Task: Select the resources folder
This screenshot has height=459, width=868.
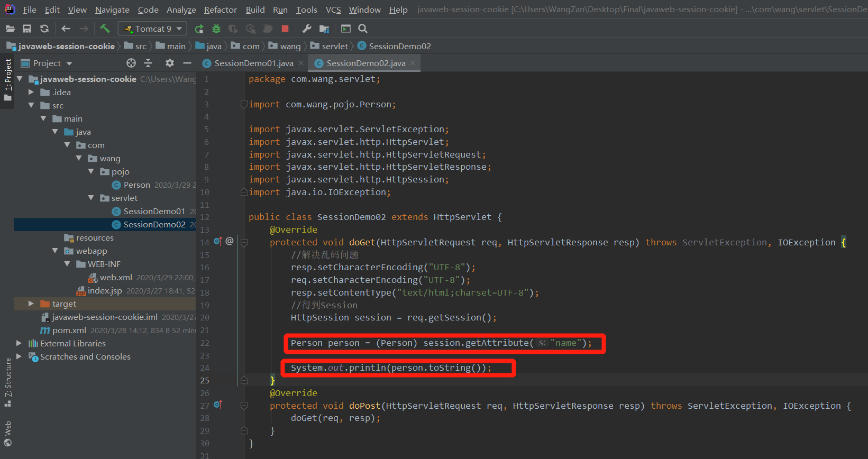Action: click(x=94, y=237)
